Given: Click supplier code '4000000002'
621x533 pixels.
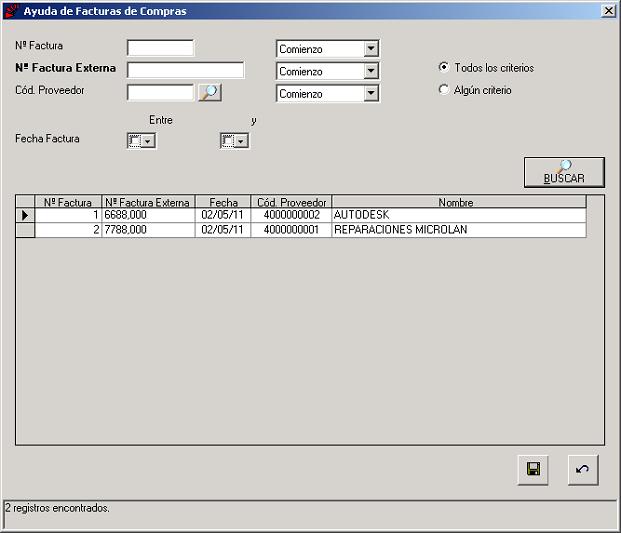Looking at the screenshot, I should pyautogui.click(x=291, y=215).
